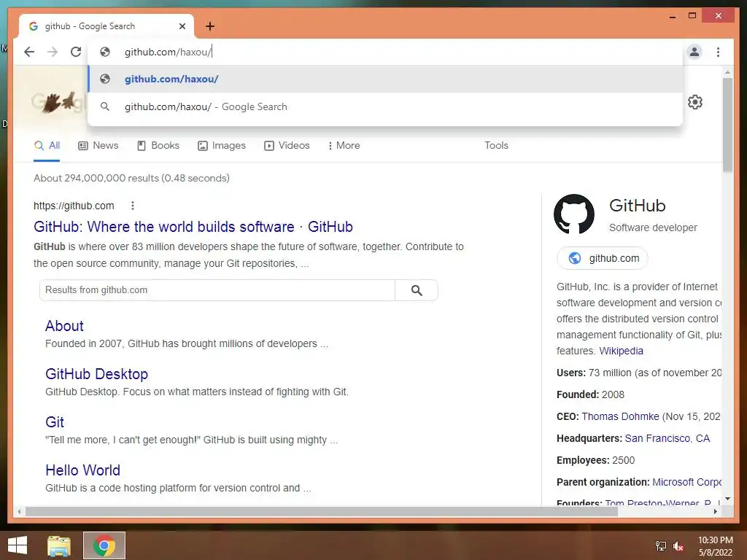747x560 pixels.
Task: Open the San Francisco, CA headquarters link
Action: tap(667, 438)
